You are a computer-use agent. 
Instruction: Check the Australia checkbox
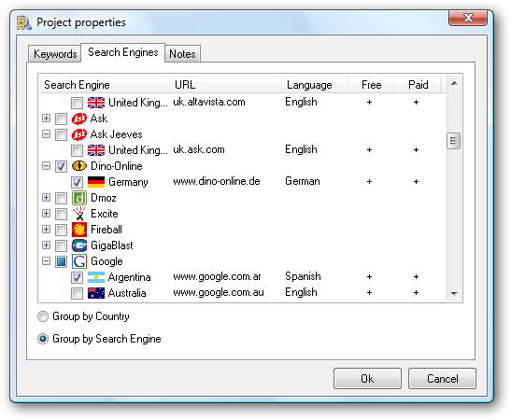click(78, 294)
